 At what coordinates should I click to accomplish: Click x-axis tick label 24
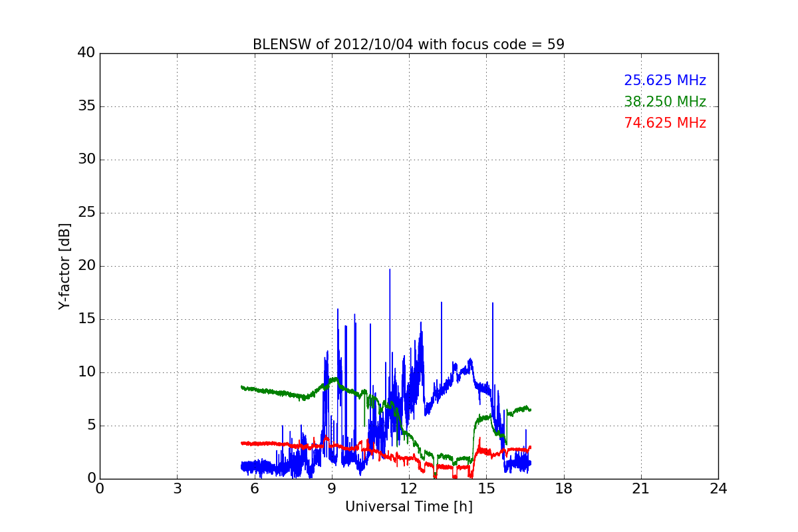718,489
